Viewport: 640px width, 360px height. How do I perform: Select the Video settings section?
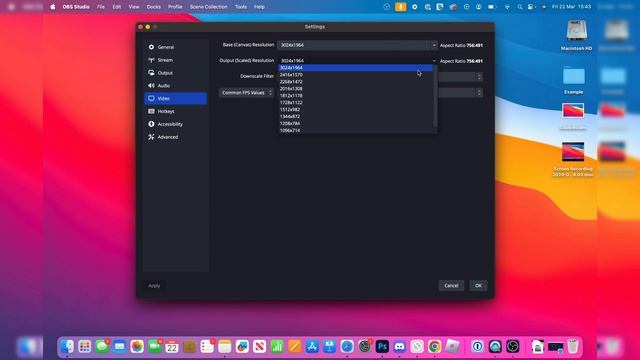coord(176,98)
